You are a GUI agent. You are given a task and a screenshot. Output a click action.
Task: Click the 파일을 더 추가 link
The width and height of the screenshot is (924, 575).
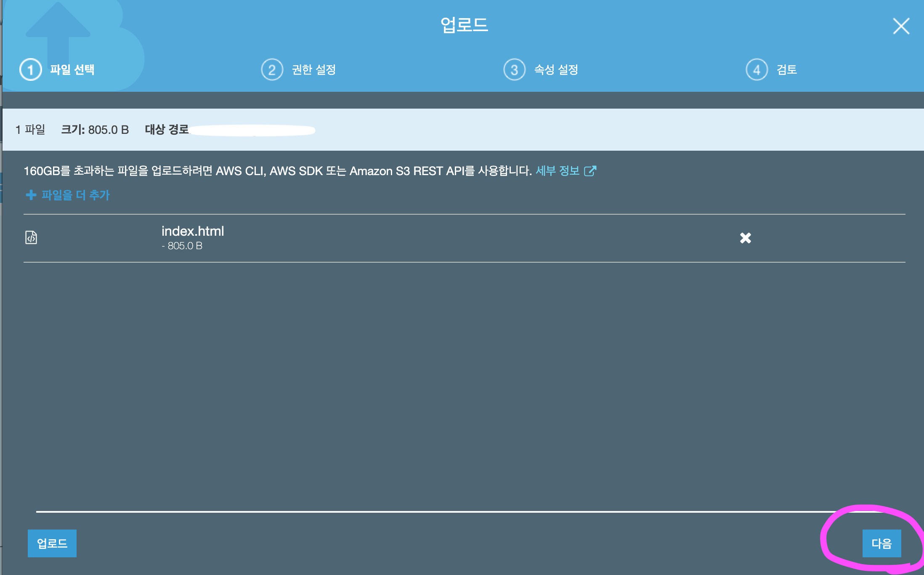pos(76,195)
